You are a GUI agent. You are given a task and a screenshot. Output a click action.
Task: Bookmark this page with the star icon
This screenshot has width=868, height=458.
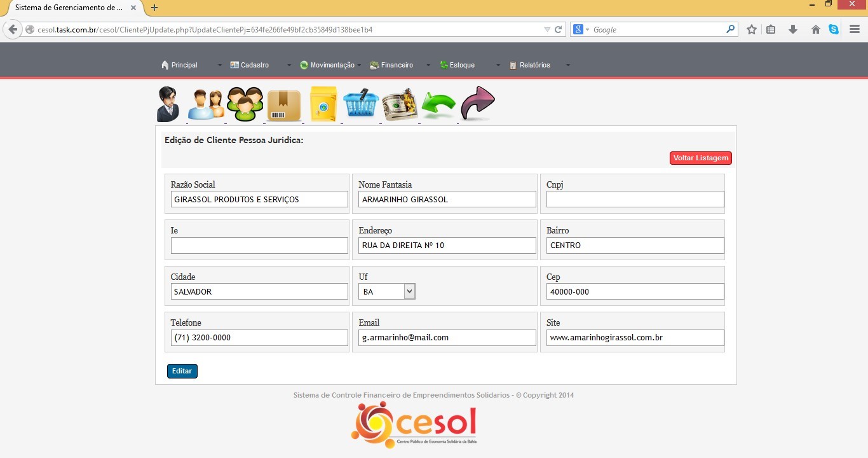(x=751, y=30)
